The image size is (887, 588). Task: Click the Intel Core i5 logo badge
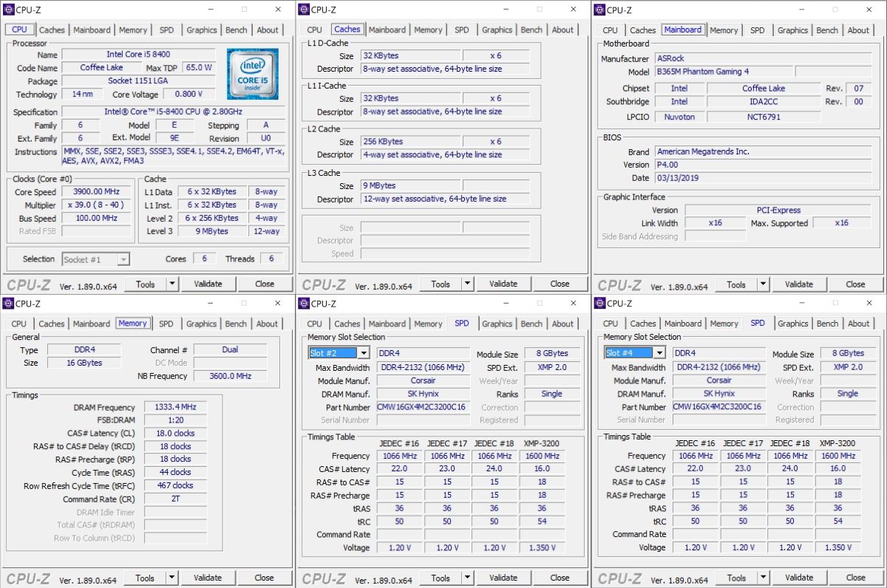[253, 74]
